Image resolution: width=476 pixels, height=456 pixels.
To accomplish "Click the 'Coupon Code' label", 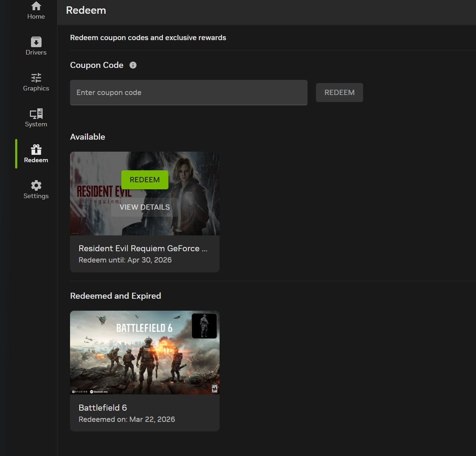I will [x=97, y=65].
